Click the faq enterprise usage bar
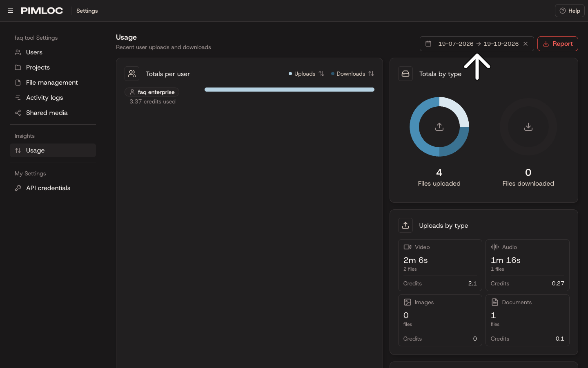Image resolution: width=588 pixels, height=368 pixels. pyautogui.click(x=290, y=90)
